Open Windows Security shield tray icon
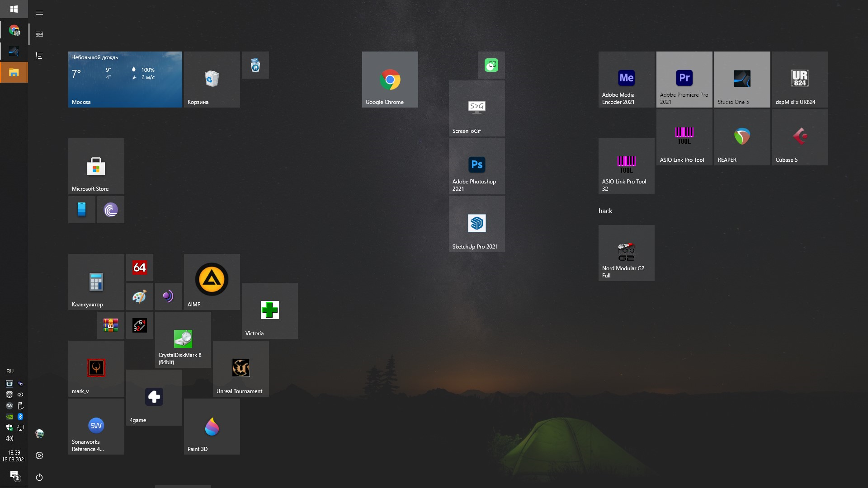This screenshot has height=488, width=868. click(9, 427)
